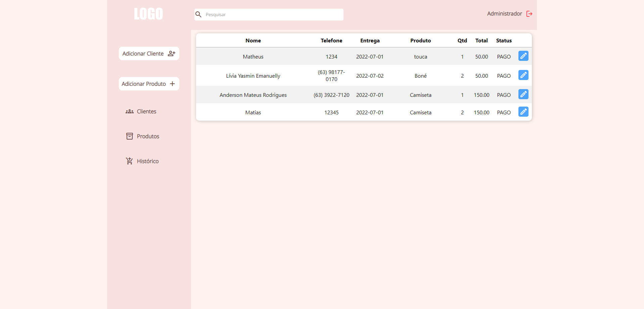Select the name Anderson Mateus Rodrigues
This screenshot has width=644, height=309.
(x=253, y=95)
